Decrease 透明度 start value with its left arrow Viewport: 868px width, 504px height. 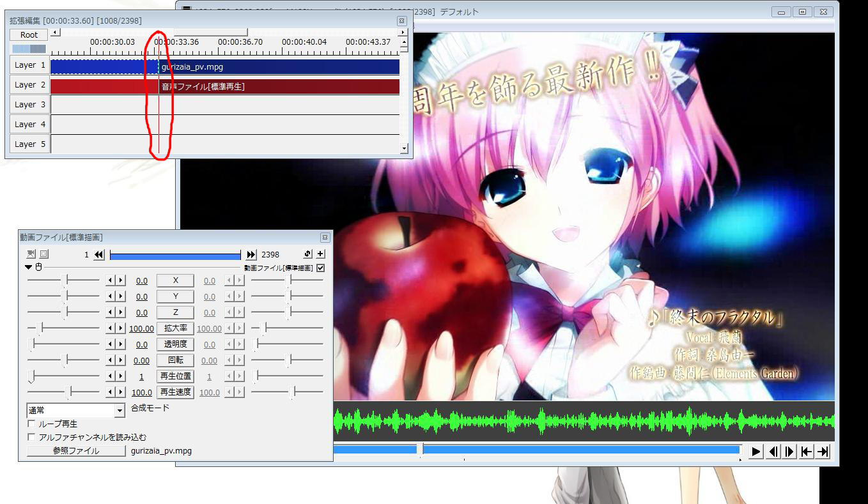pyautogui.click(x=110, y=344)
